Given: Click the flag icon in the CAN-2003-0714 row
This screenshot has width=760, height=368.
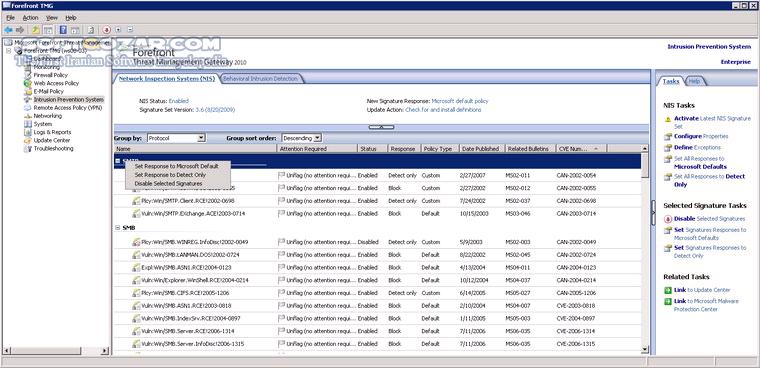Looking at the screenshot, I should (282, 213).
